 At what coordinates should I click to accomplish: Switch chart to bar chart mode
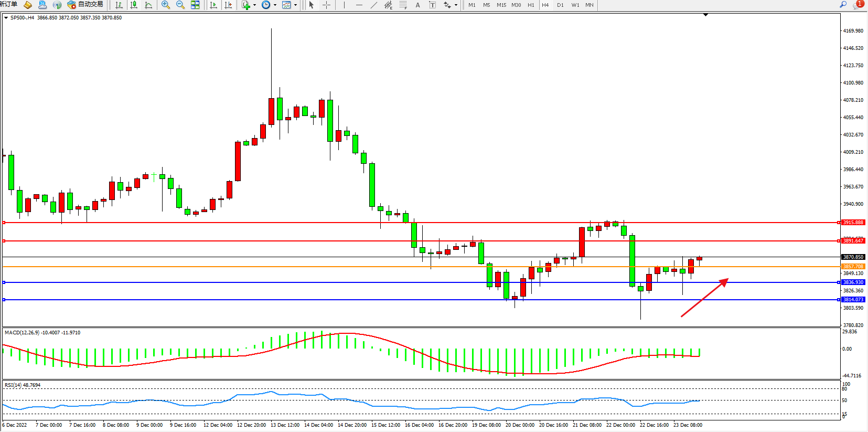[x=119, y=5]
